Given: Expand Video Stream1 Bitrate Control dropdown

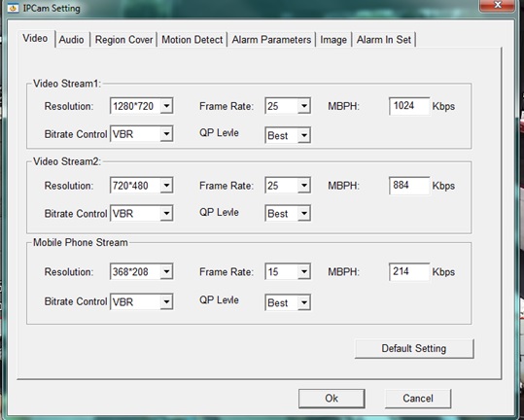Looking at the screenshot, I should tap(141, 134).
